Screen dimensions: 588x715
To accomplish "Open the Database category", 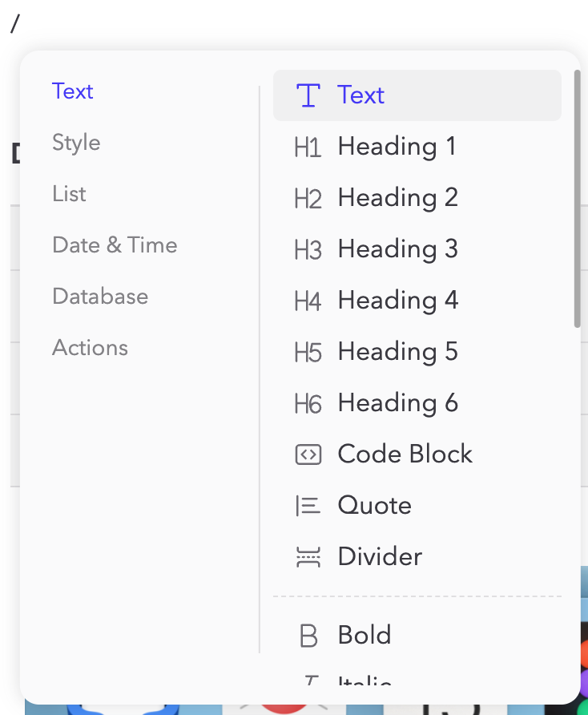I will click(100, 297).
